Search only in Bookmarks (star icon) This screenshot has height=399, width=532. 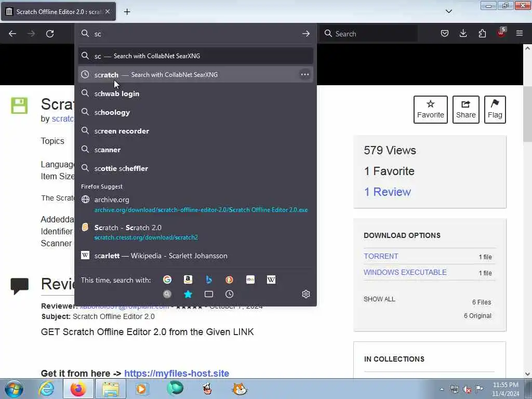pos(188,294)
